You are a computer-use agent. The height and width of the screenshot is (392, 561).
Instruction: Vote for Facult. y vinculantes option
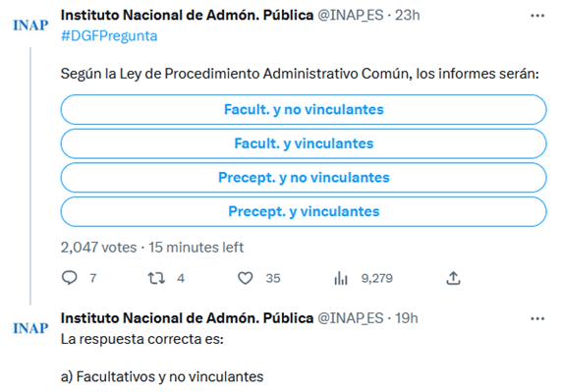click(304, 143)
